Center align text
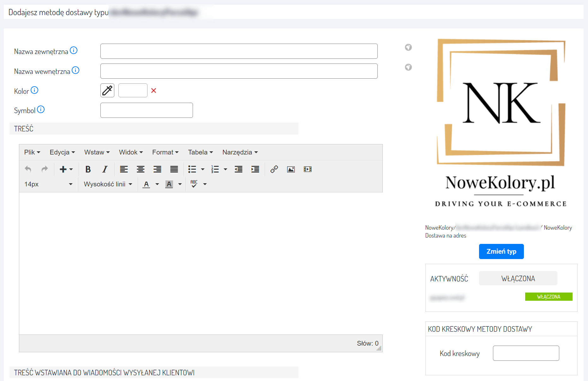This screenshot has height=381, width=588. (141, 169)
